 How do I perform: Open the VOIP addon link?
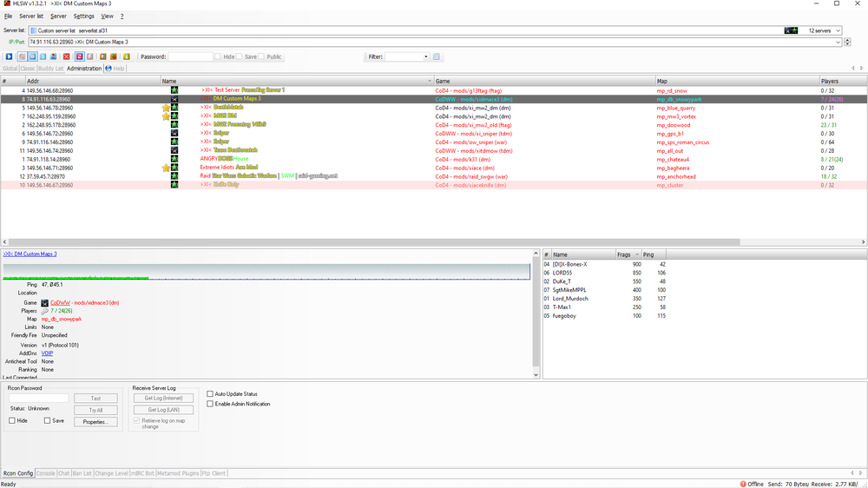[x=48, y=353]
